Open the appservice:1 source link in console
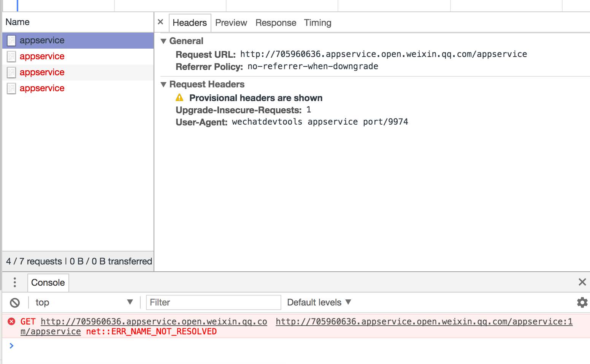590x364 pixels. [424, 321]
